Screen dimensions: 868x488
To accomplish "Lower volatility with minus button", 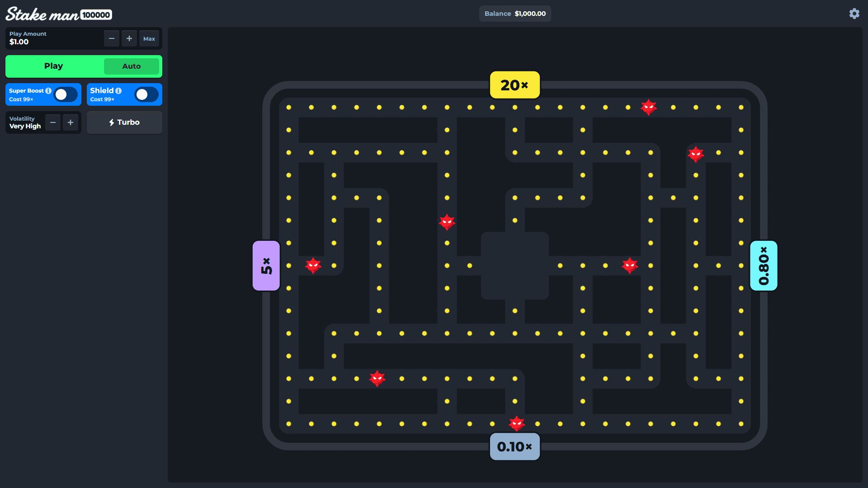I will point(53,122).
